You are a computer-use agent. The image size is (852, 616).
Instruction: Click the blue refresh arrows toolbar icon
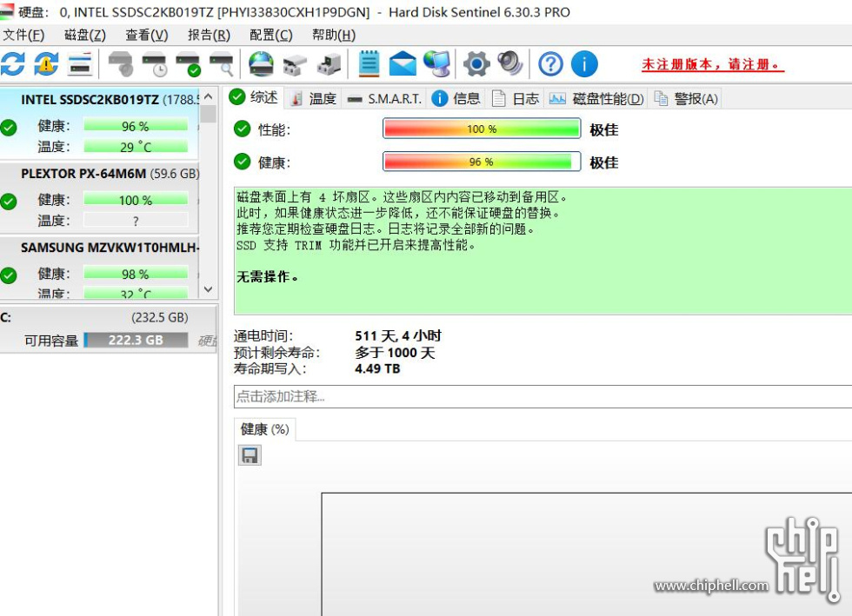[13, 63]
